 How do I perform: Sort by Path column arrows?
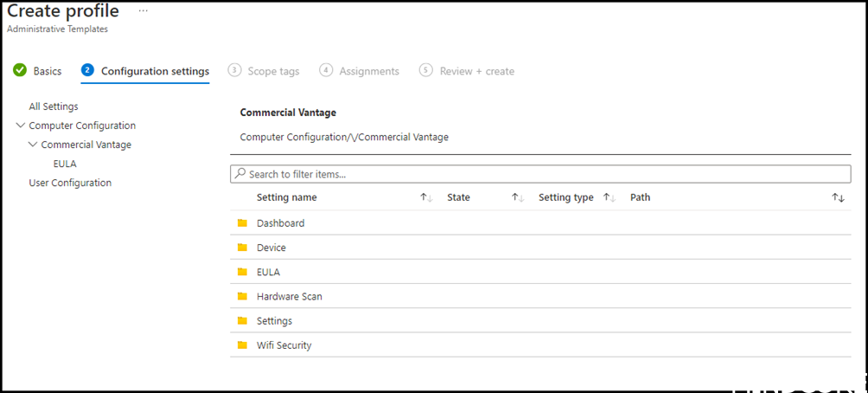(x=838, y=197)
